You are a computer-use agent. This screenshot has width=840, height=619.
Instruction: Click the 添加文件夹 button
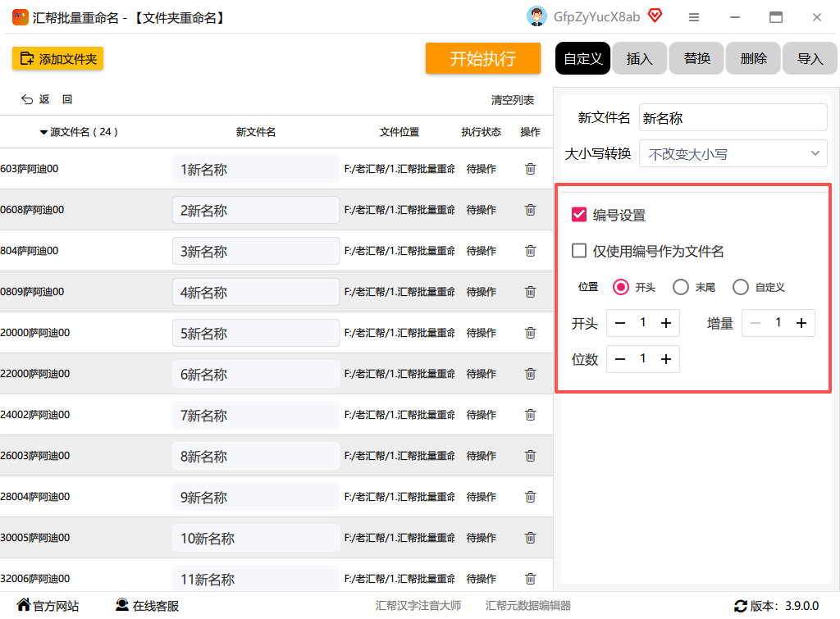pyautogui.click(x=57, y=58)
